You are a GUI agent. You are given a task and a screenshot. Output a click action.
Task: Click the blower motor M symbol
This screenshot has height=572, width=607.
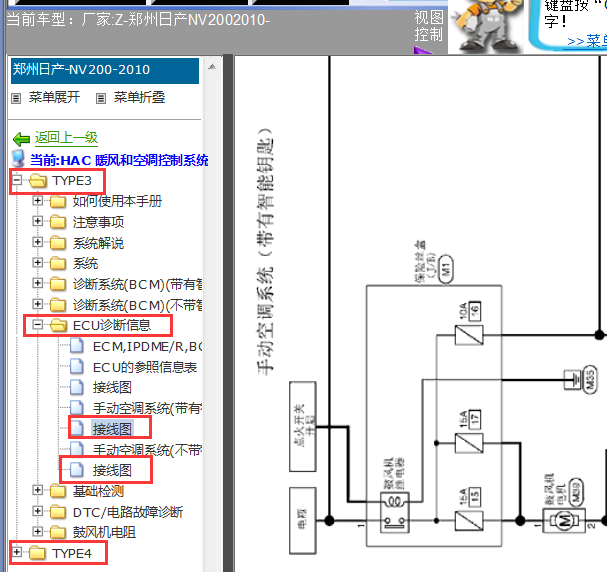564,520
